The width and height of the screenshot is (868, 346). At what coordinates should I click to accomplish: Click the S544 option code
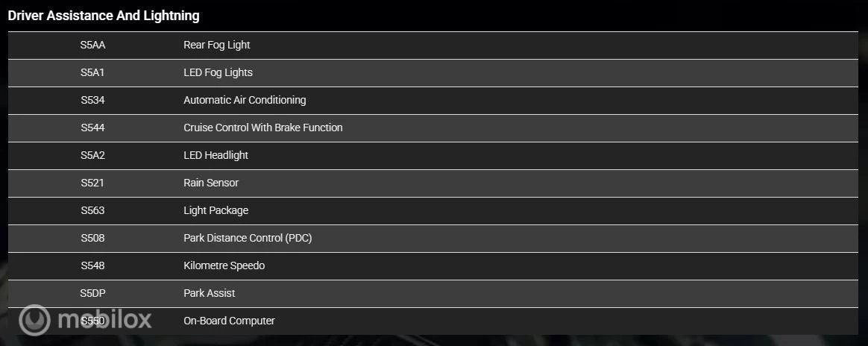[92, 128]
